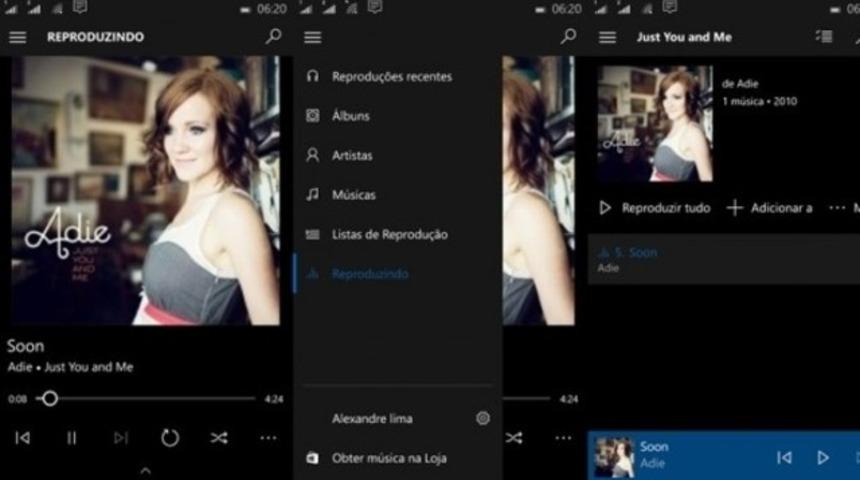Click Reproduzir tudo
Viewport: 860px width, 480px height.
coord(654,208)
